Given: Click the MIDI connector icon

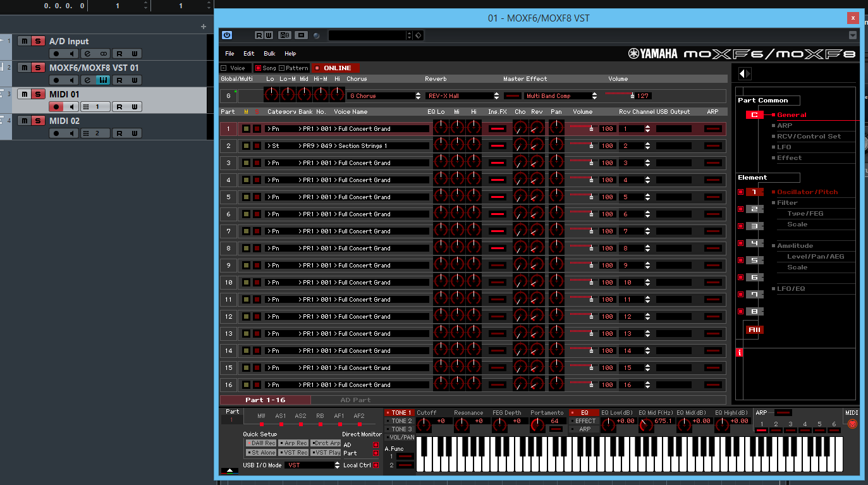Looking at the screenshot, I should (x=852, y=424).
